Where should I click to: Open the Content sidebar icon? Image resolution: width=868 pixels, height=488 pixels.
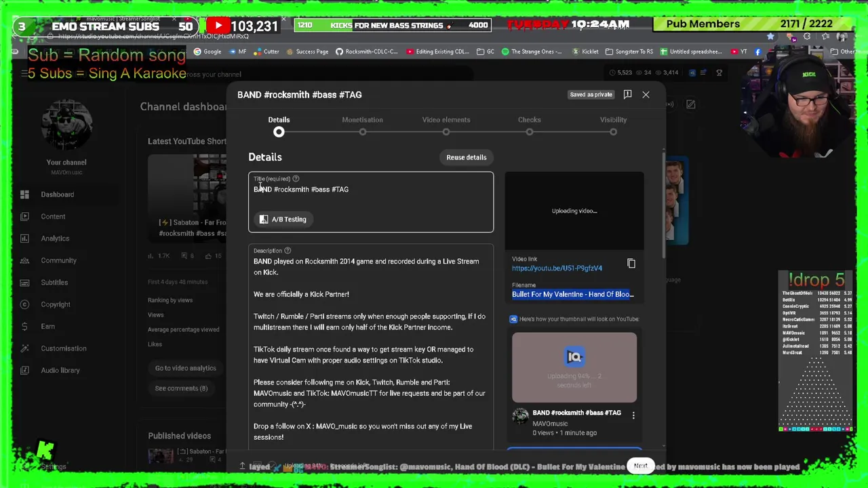pos(24,216)
